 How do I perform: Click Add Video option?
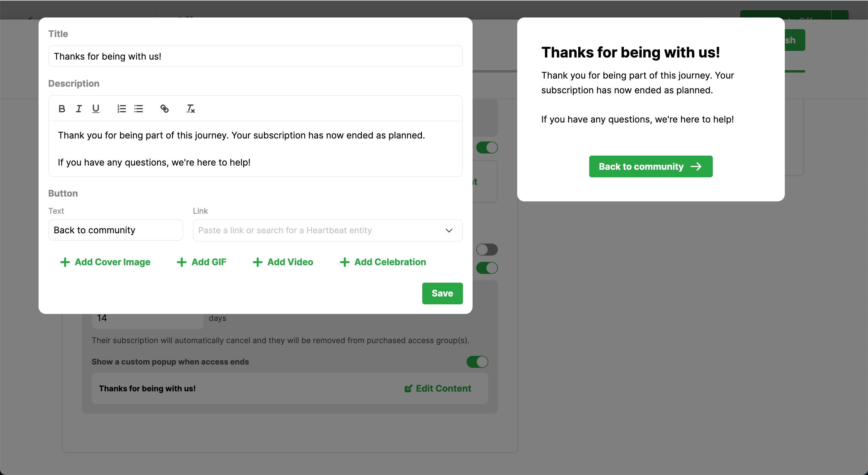[283, 262]
